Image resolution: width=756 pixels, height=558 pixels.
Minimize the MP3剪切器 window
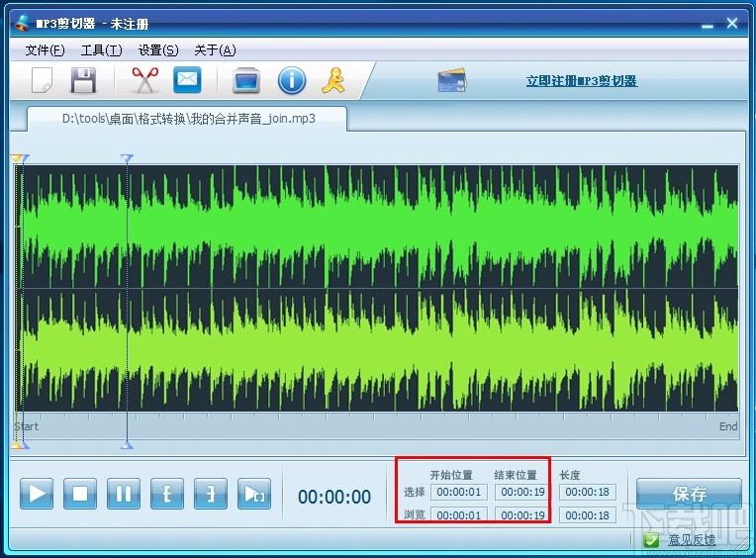point(708,25)
